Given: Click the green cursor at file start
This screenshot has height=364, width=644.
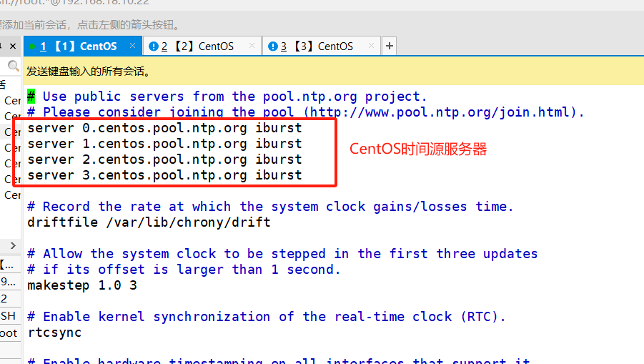Looking at the screenshot, I should [x=31, y=97].
